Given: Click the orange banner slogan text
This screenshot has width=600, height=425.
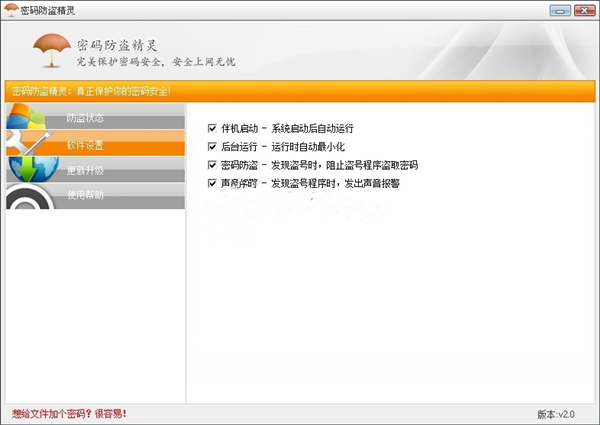Looking at the screenshot, I should click(92, 91).
